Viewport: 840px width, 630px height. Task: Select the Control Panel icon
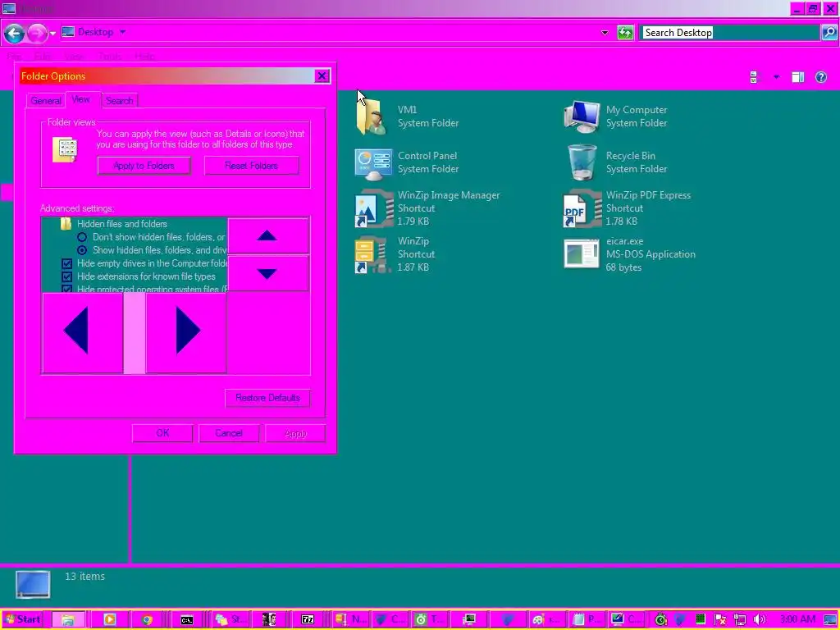[x=373, y=163]
